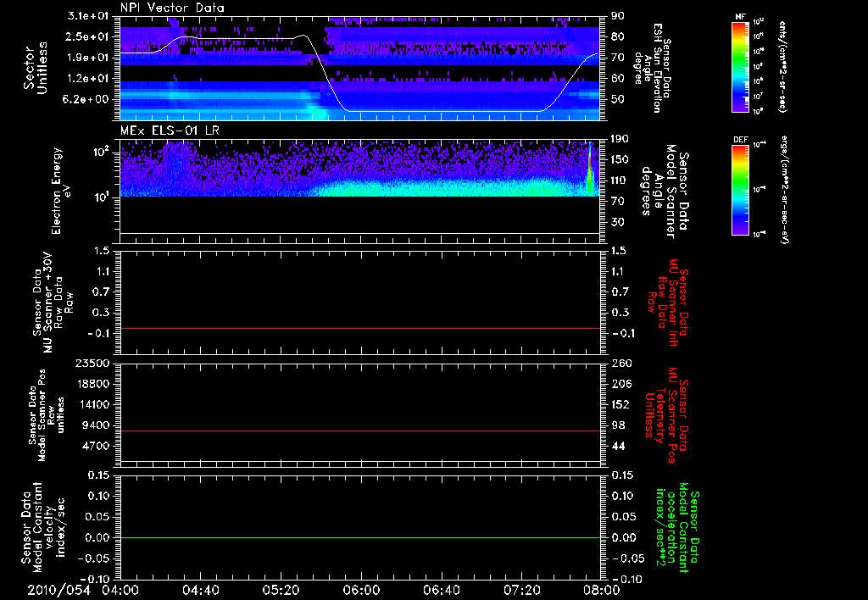
Task: Click the '2.5e+01' sector tick label
Action: coord(88,36)
